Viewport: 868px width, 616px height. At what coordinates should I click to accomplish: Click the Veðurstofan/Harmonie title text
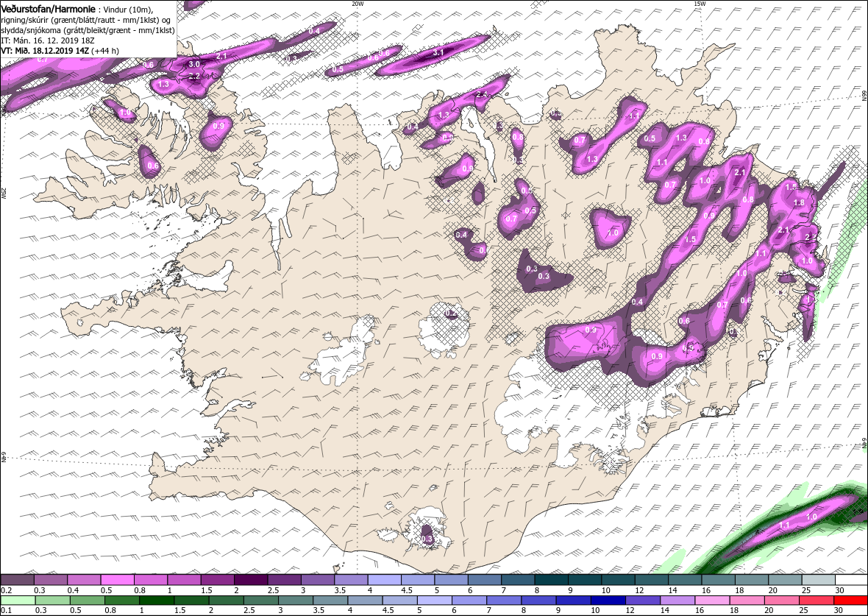click(x=48, y=9)
